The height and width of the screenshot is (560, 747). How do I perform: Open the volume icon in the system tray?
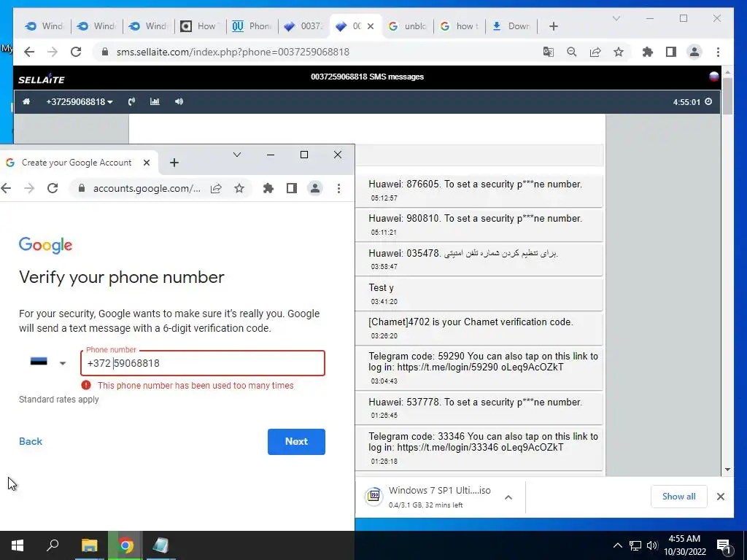(652, 545)
